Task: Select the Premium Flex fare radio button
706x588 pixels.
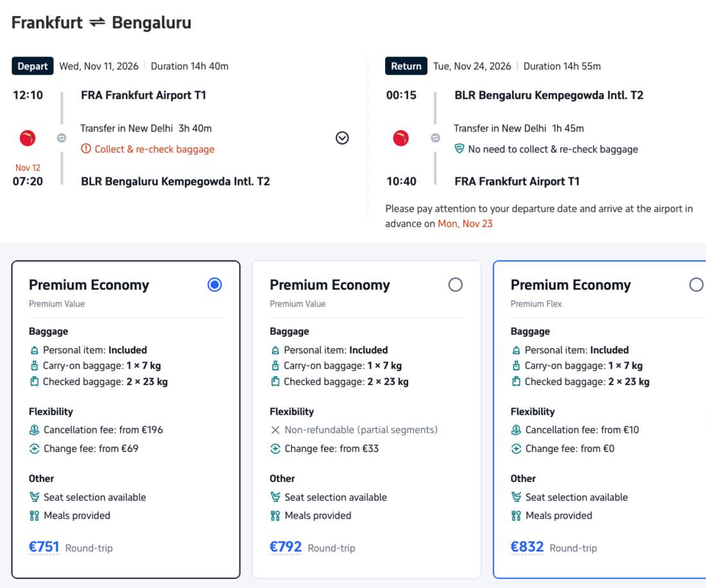Action: tap(696, 284)
